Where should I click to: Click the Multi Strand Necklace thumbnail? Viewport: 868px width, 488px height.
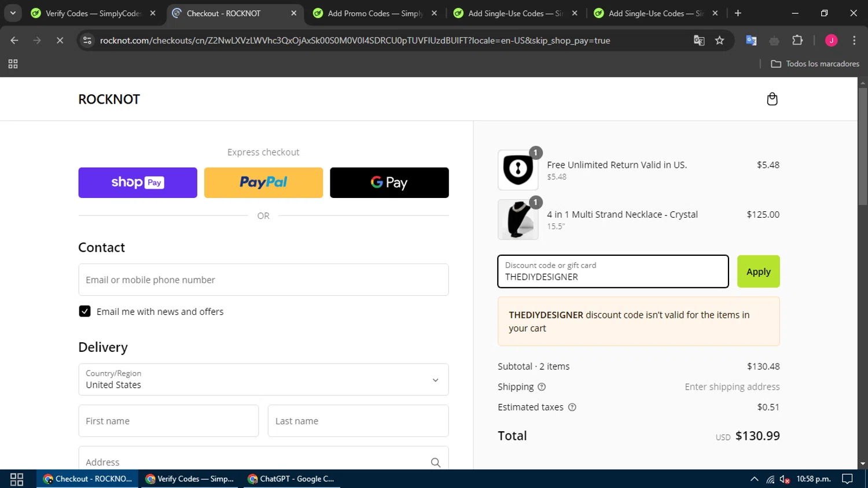(x=518, y=220)
